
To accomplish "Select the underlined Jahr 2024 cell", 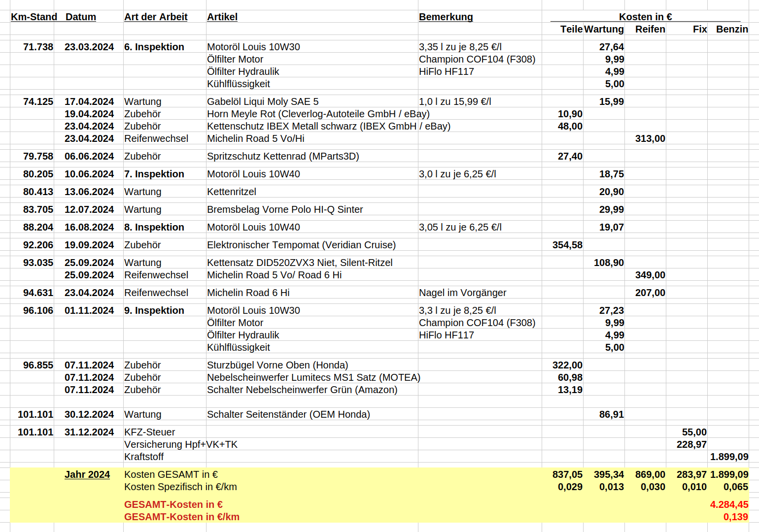I will point(87,474).
